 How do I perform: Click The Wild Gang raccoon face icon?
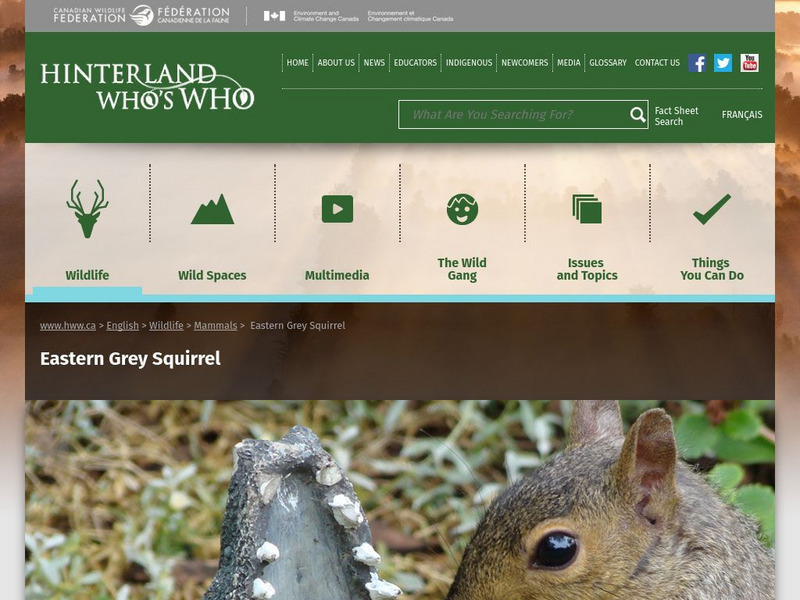[463, 210]
